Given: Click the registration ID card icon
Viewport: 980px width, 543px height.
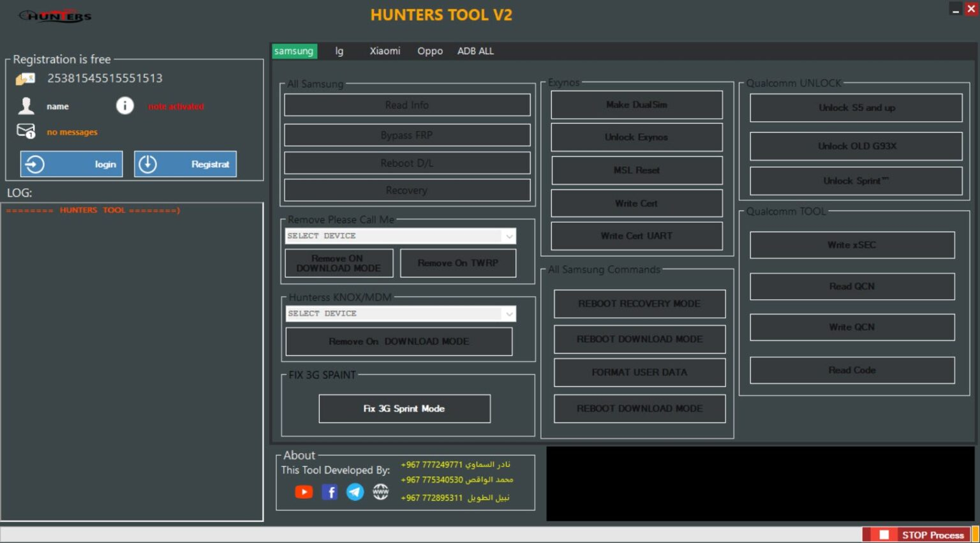Looking at the screenshot, I should tap(26, 78).
